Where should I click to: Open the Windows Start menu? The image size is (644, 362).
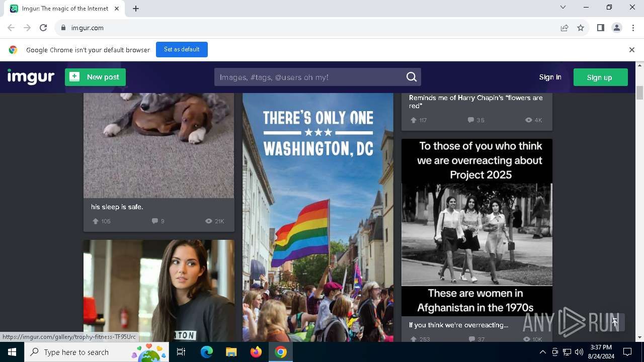(x=12, y=352)
